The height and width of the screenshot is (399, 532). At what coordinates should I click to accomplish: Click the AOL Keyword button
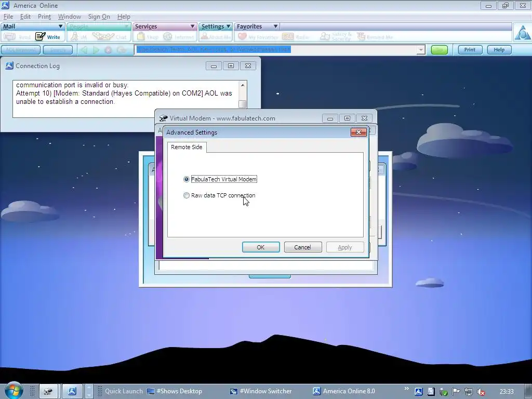click(21, 50)
